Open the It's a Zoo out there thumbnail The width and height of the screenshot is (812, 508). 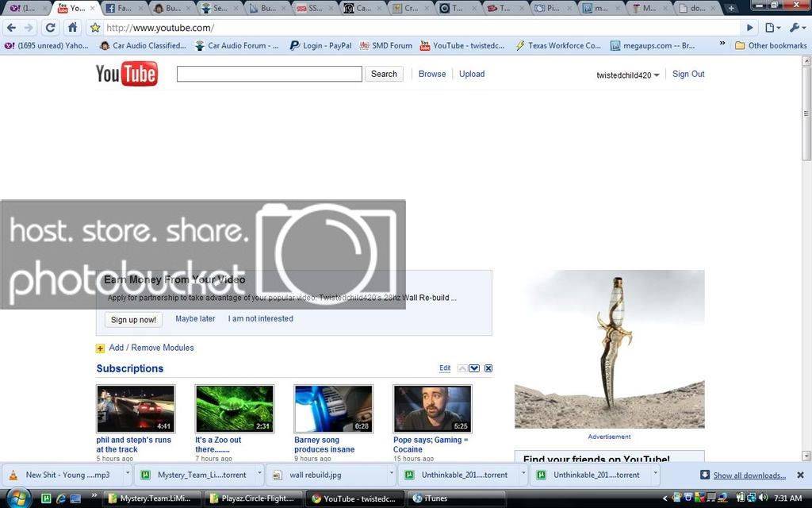pyautogui.click(x=235, y=409)
